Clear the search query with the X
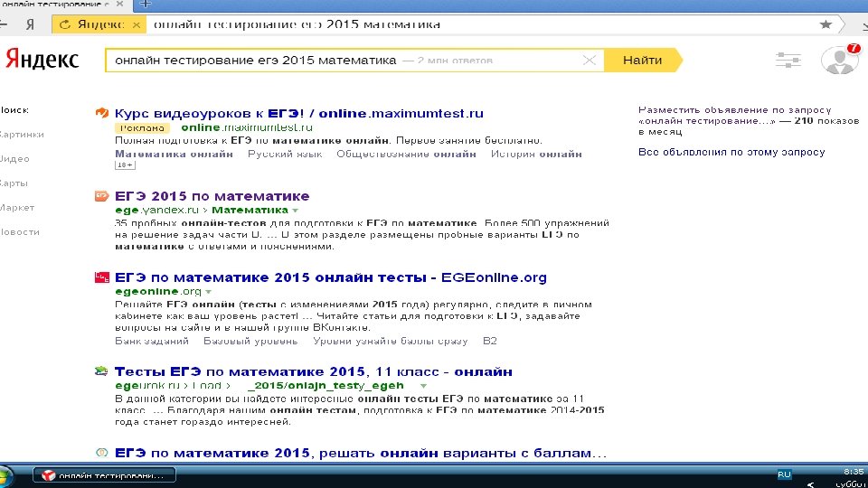Screen dimensions: 868x488 click(590, 61)
